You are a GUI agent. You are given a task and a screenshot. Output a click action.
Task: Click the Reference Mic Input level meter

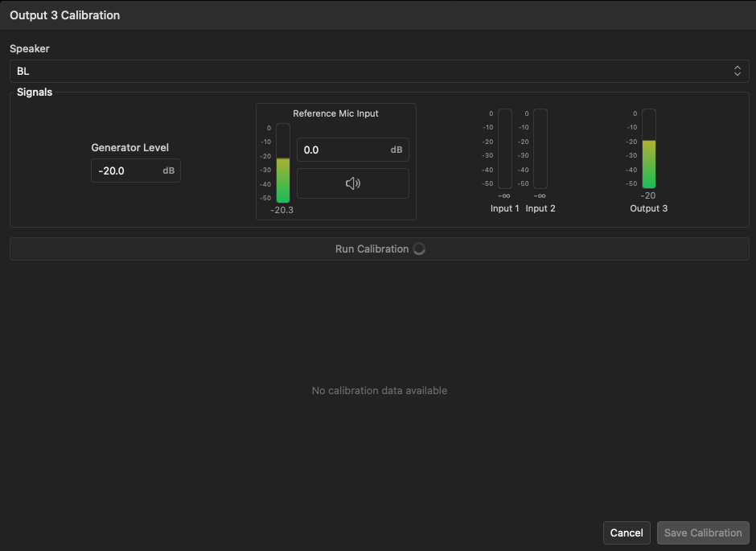(283, 163)
